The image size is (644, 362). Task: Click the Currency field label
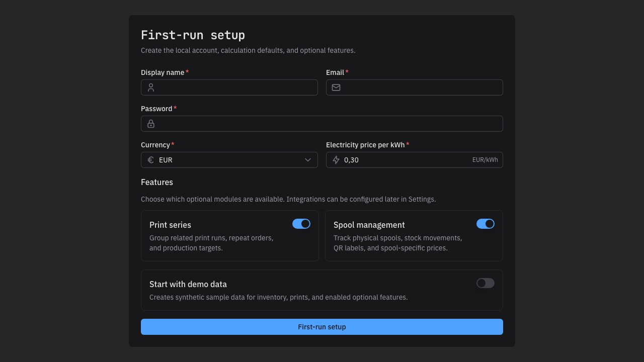155,145
